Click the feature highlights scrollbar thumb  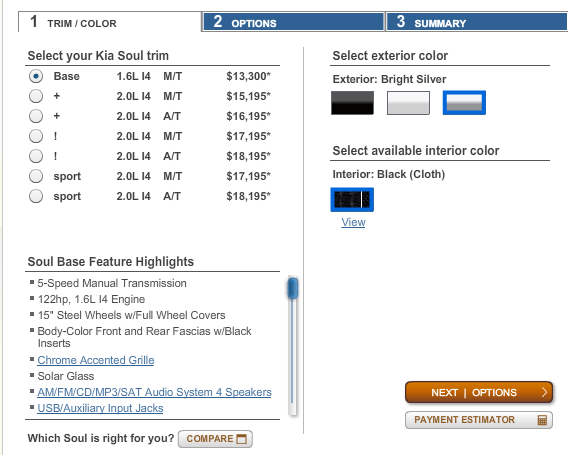[293, 288]
